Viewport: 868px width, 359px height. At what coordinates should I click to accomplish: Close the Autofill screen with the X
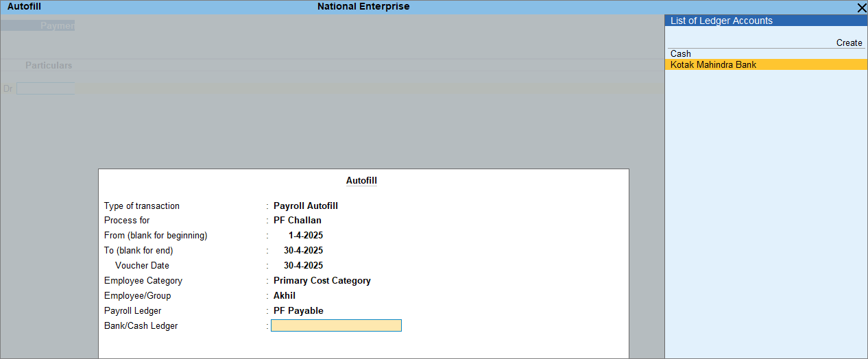click(861, 8)
